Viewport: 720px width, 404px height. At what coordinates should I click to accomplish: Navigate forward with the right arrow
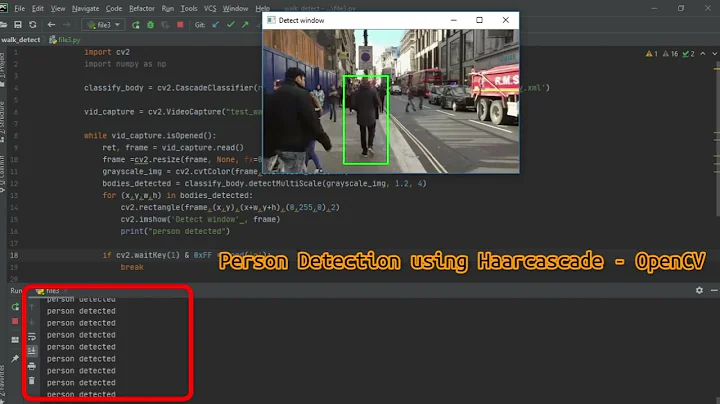[x=67, y=25]
